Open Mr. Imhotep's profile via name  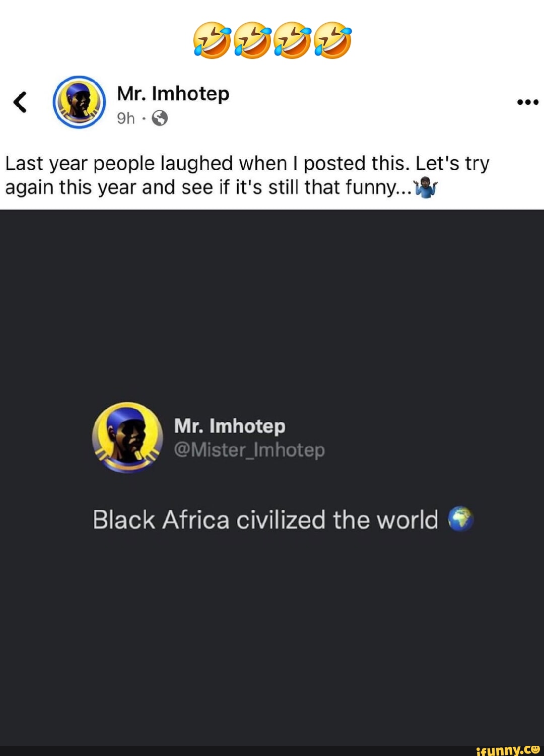174,93
